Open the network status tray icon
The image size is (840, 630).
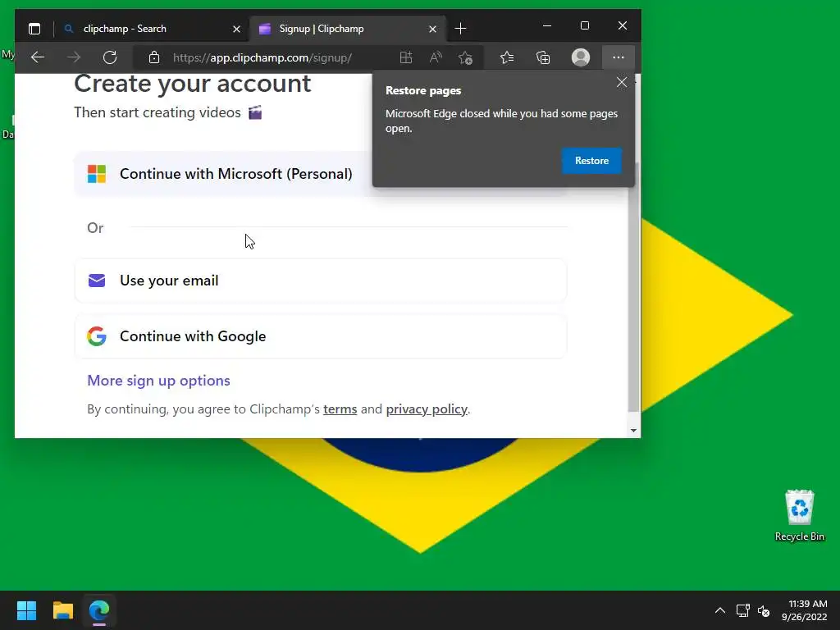[742, 610]
